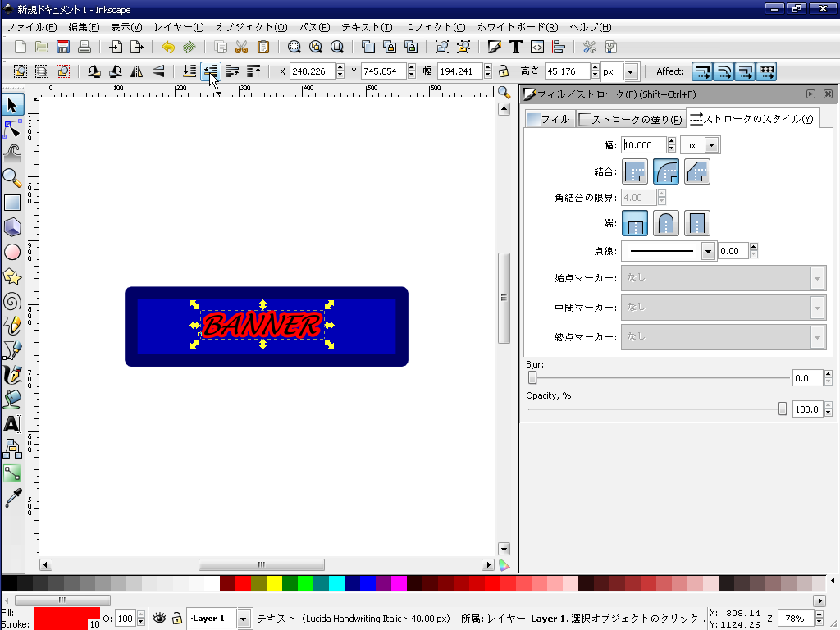Toggle Affect gradient transformation
Image resolution: width=840 pixels, height=630 pixels.
[x=745, y=71]
